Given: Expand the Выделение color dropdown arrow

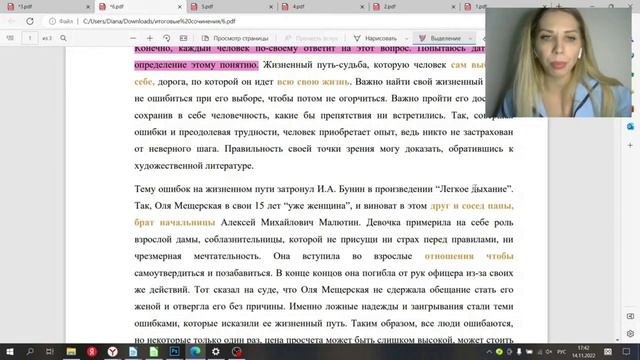Looking at the screenshot, I should pyautogui.click(x=470, y=38).
